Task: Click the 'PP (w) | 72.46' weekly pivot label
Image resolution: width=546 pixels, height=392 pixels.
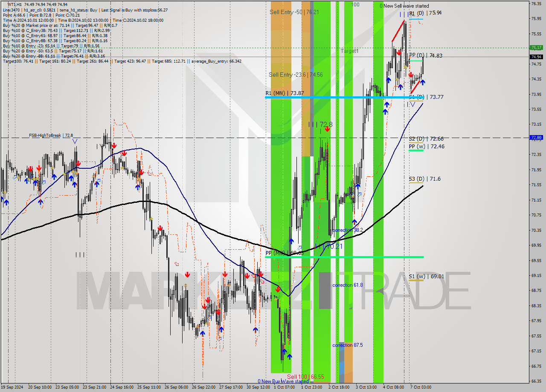Action: pos(427,147)
